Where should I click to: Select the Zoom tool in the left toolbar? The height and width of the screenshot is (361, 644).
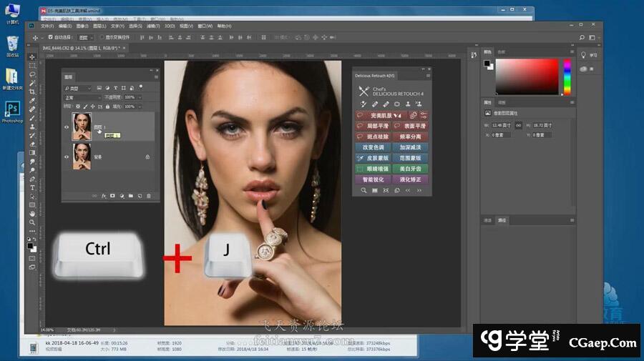32,222
